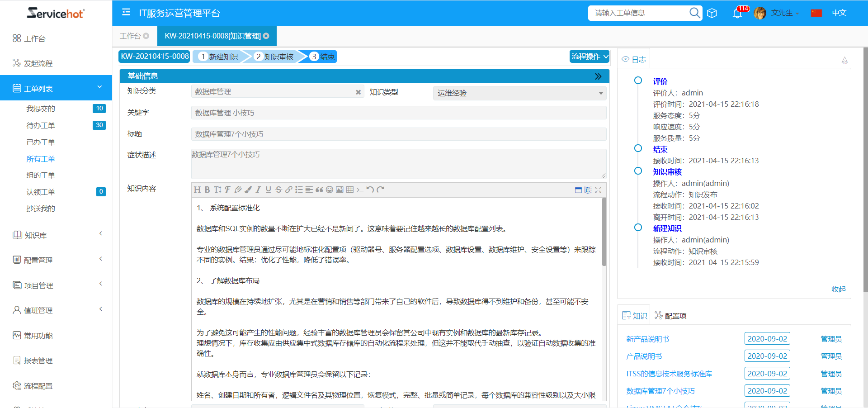Apply bold formatting to knowledge content
Image resolution: width=868 pixels, height=408 pixels.
(208, 190)
